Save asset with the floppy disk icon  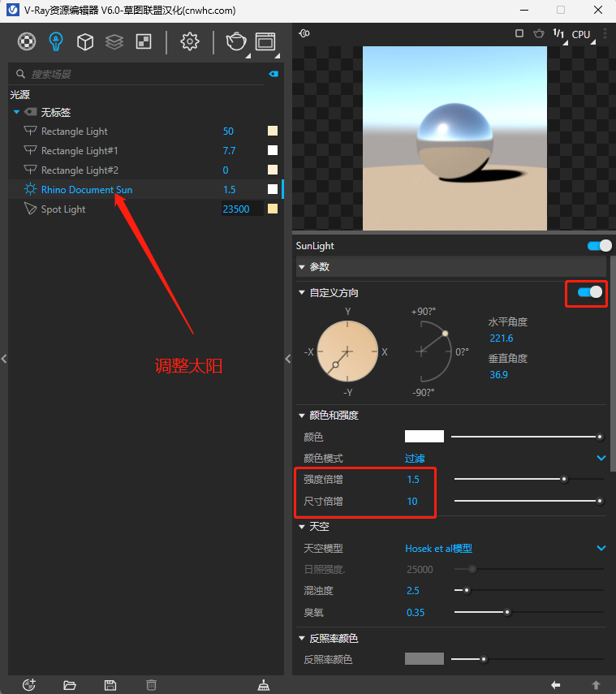110,685
